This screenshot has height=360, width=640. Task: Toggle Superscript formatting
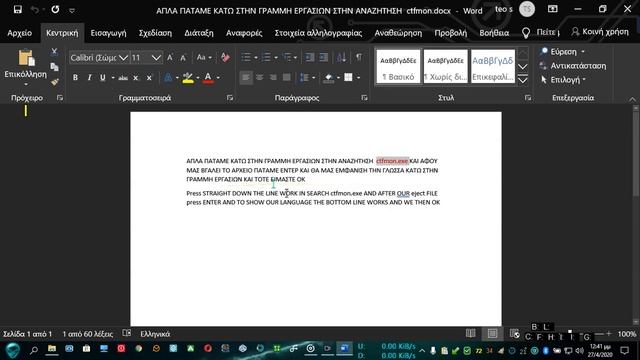149,78
